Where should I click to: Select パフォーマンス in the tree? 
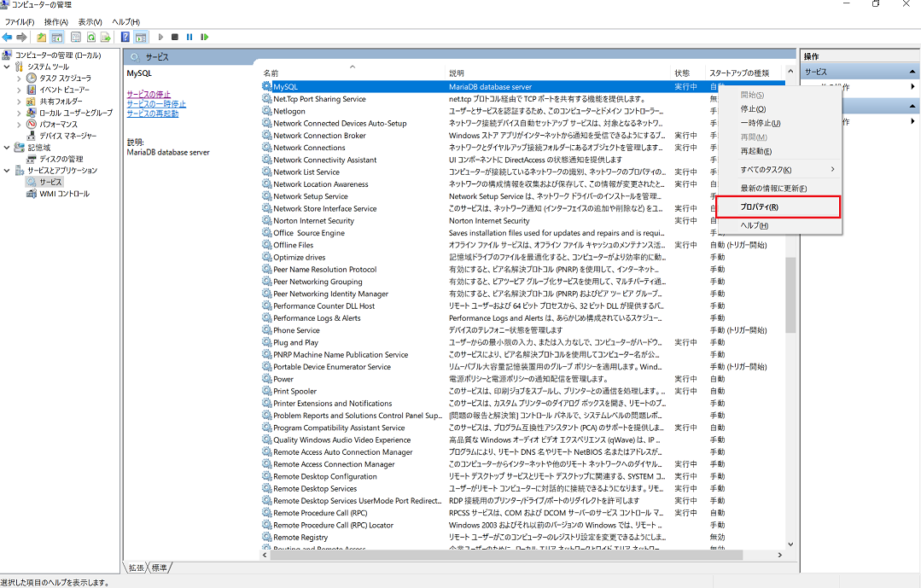click(x=58, y=125)
